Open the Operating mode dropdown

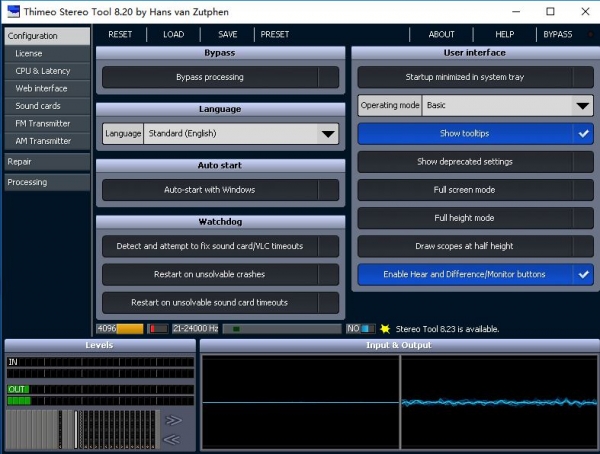coord(582,105)
